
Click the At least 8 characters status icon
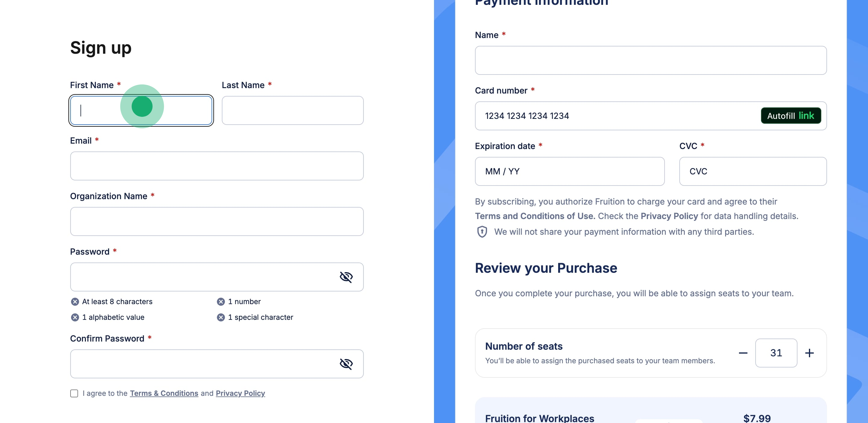(75, 302)
